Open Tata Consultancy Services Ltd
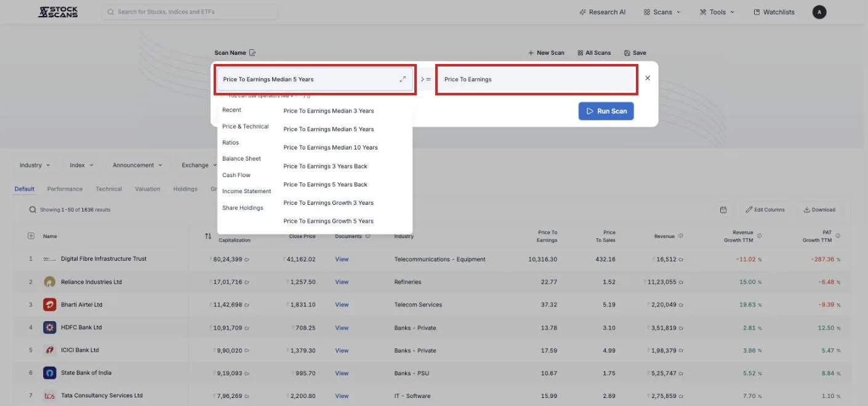 tap(102, 396)
